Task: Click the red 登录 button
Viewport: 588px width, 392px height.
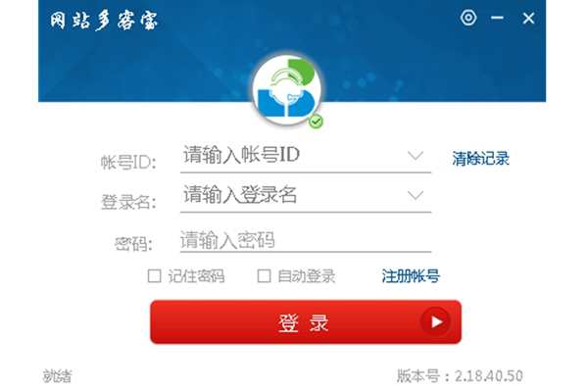Action: (306, 321)
